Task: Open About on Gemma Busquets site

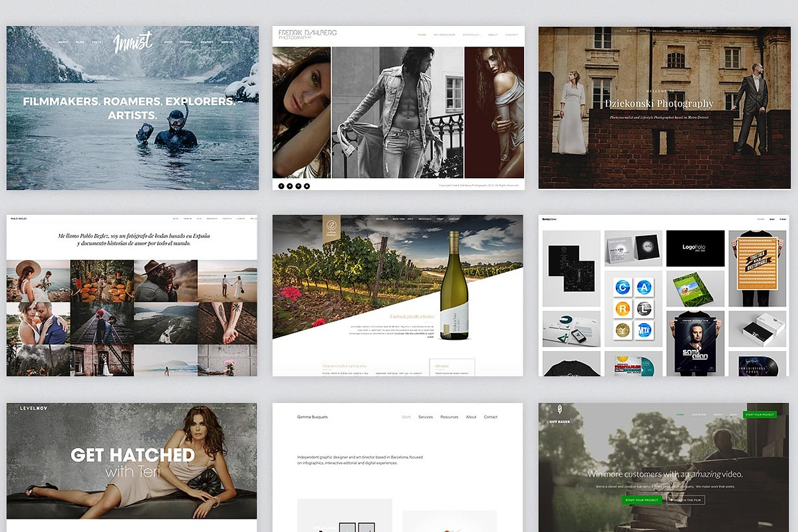Action: 471,417
